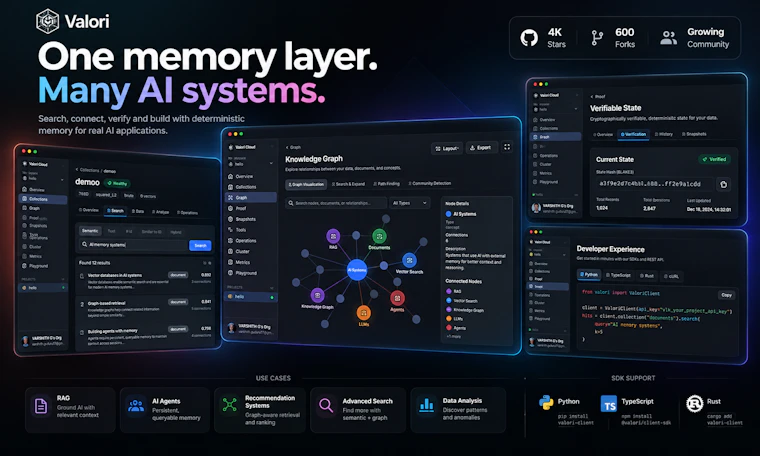Viewport: 760px width, 456px height.
Task: Select the hello project in the Knowledge Graph sidebar
Action: click(251, 296)
